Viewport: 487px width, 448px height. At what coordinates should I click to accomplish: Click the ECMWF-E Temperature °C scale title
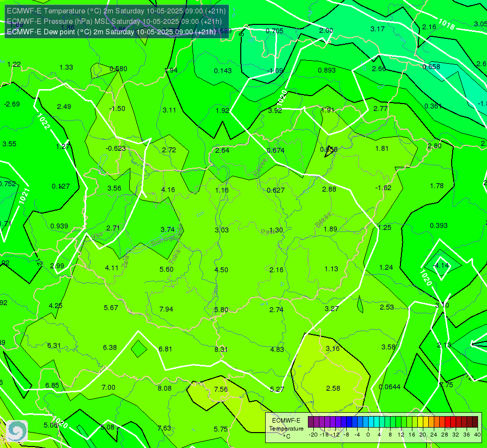(286, 429)
